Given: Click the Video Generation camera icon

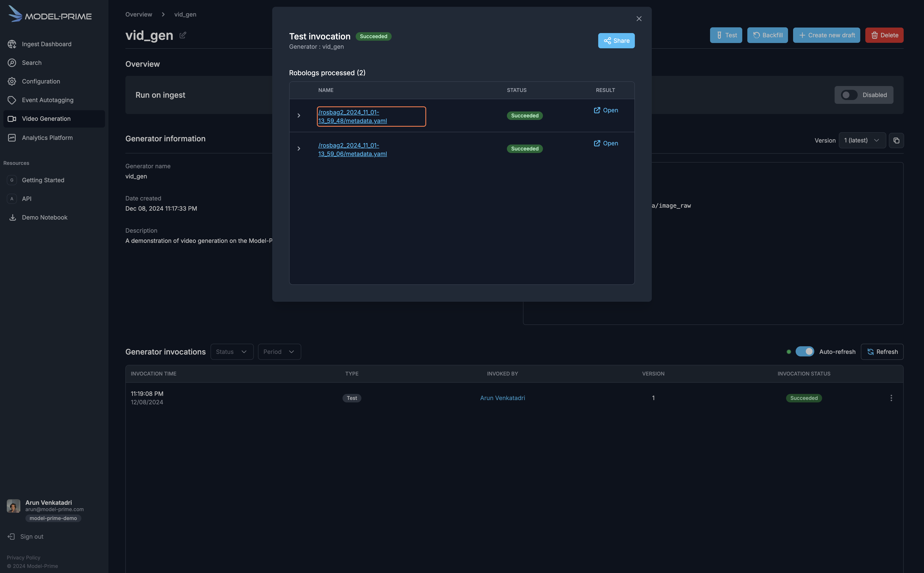Looking at the screenshot, I should (x=12, y=119).
